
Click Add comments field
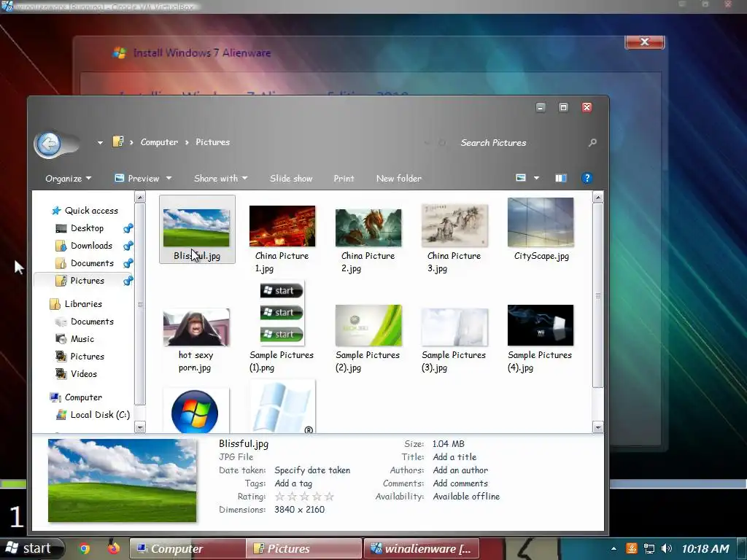click(460, 483)
